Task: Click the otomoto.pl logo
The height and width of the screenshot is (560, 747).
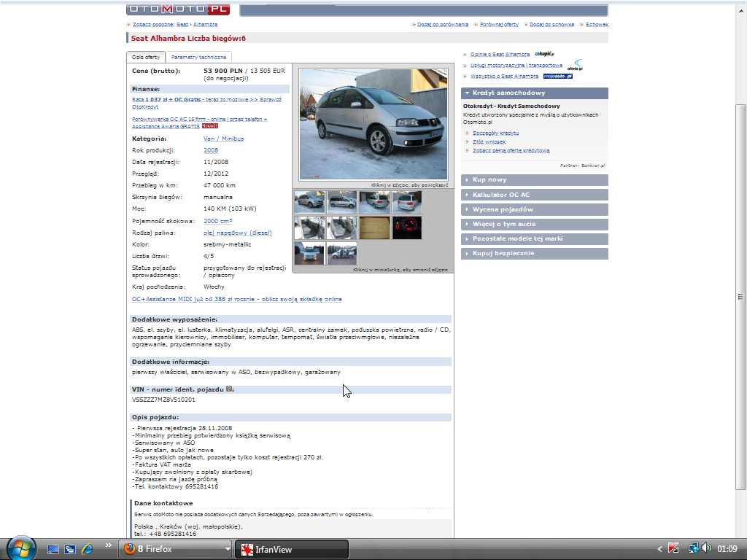Action: (x=178, y=9)
